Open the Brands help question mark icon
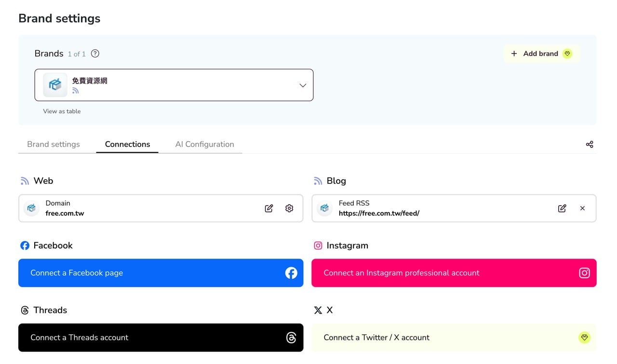The image size is (617, 364). (x=95, y=53)
